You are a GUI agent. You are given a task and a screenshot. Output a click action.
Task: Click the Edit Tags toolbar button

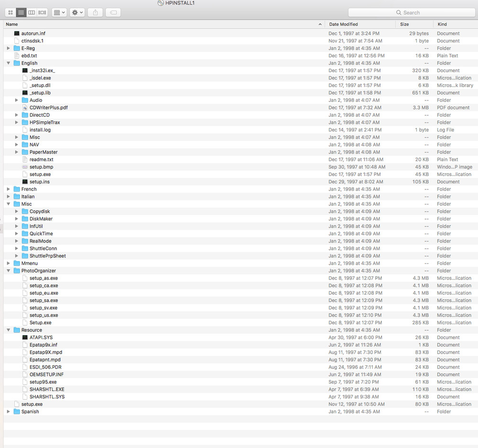(113, 12)
